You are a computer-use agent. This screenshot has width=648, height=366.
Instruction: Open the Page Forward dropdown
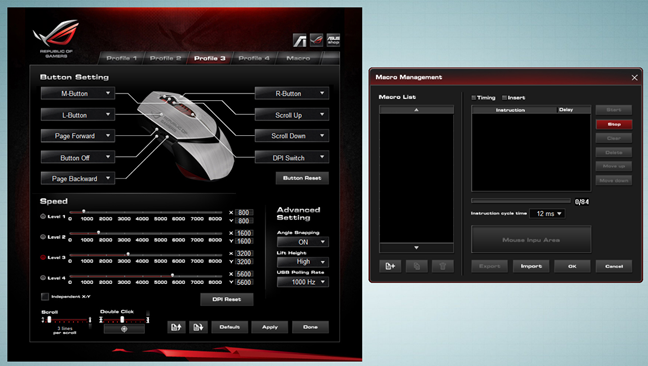(x=78, y=135)
